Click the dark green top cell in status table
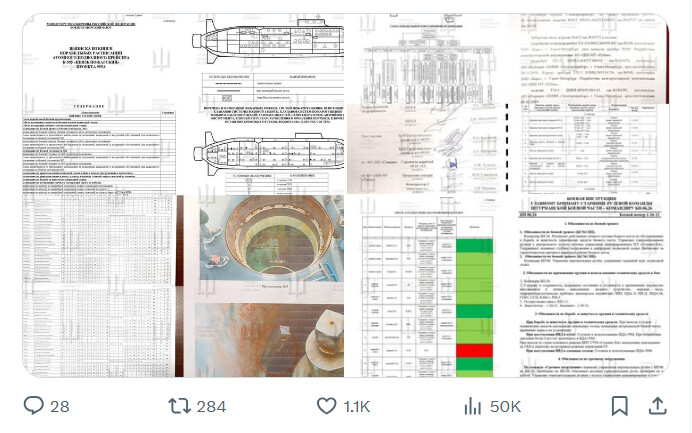 click(474, 245)
